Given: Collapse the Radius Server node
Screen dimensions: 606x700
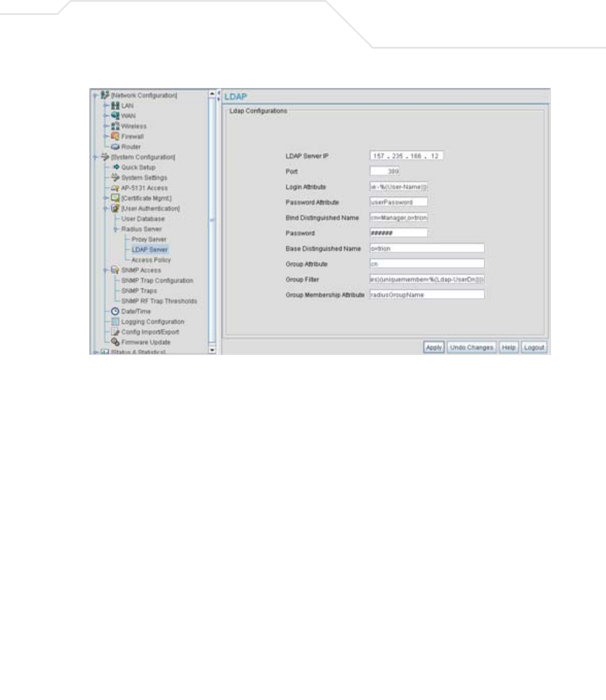Looking at the screenshot, I should tap(116, 229).
